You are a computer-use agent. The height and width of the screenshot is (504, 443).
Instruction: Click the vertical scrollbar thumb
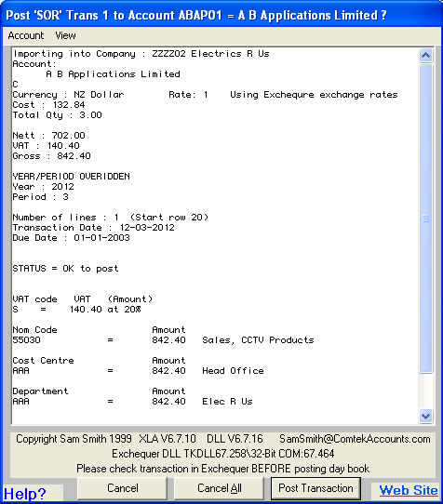[x=425, y=219]
